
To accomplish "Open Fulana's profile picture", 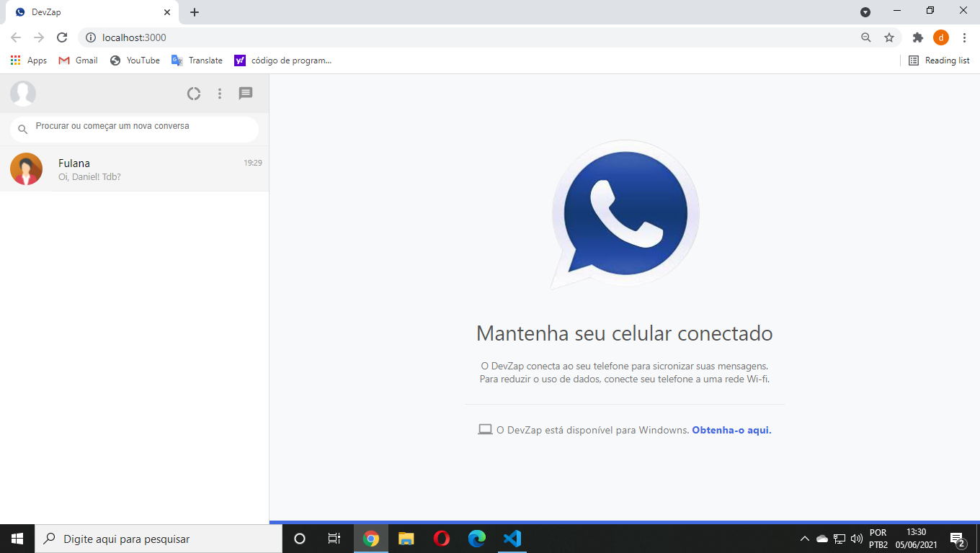I will pos(26,169).
